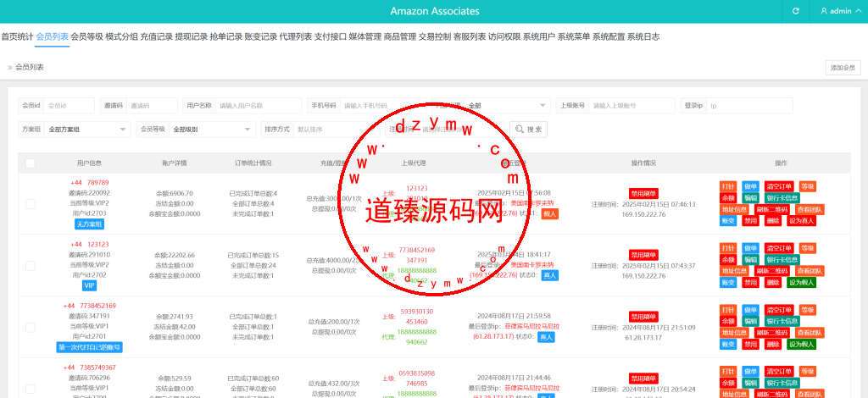Tick the checkbox for user 123123
Viewport: 868px width, 398px height.
pyautogui.click(x=31, y=265)
